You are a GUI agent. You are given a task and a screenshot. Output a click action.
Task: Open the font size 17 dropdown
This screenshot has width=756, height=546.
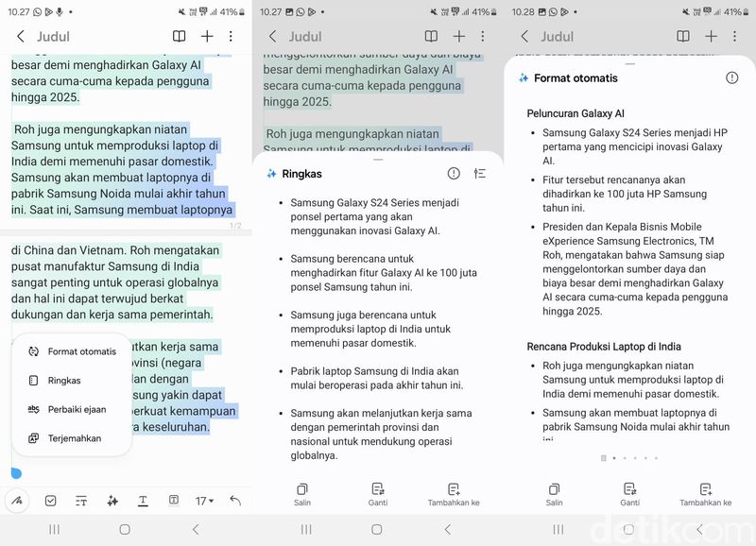tap(204, 502)
